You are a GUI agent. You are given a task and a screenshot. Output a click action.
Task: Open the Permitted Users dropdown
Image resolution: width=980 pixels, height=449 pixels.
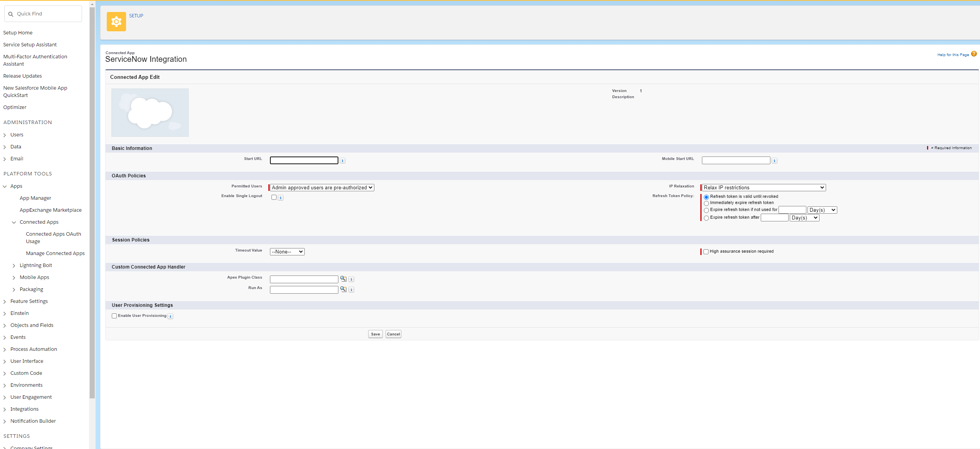point(322,188)
